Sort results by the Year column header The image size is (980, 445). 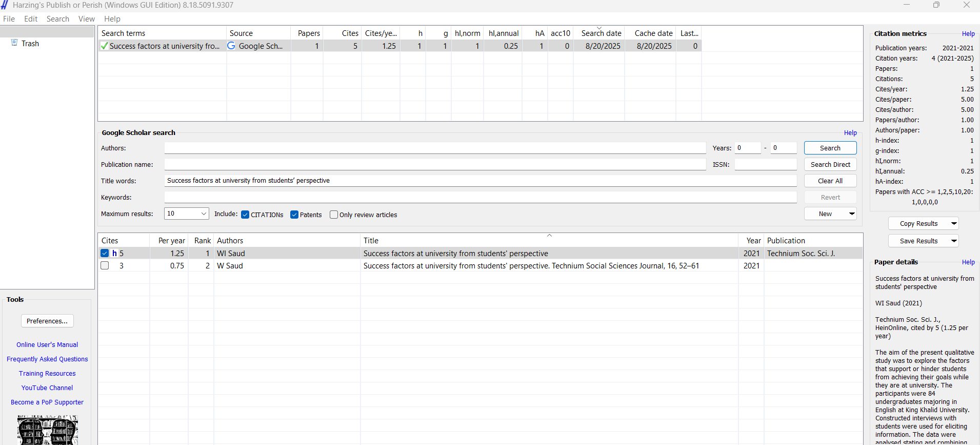click(753, 240)
